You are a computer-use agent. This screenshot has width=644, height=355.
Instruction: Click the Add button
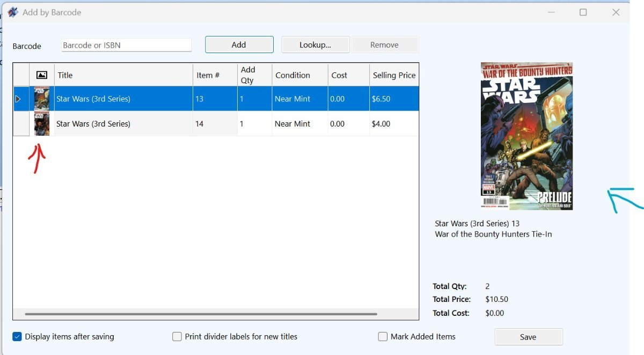click(239, 45)
